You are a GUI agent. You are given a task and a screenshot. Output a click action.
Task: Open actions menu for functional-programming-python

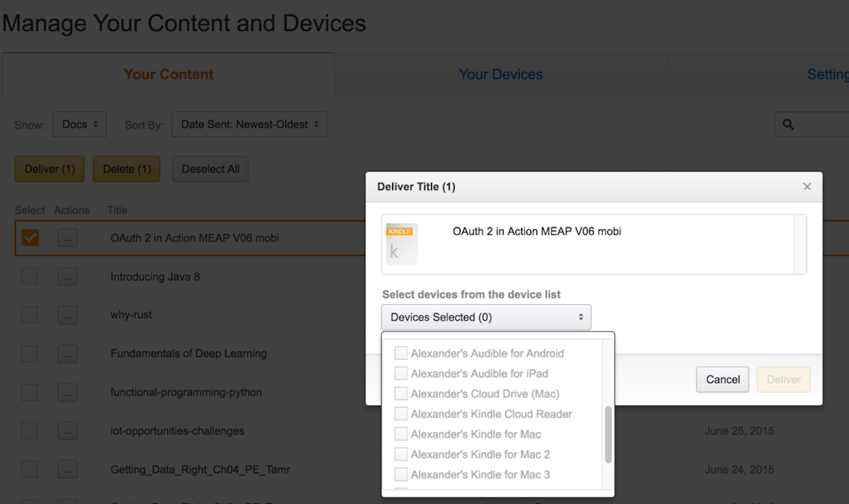68,392
